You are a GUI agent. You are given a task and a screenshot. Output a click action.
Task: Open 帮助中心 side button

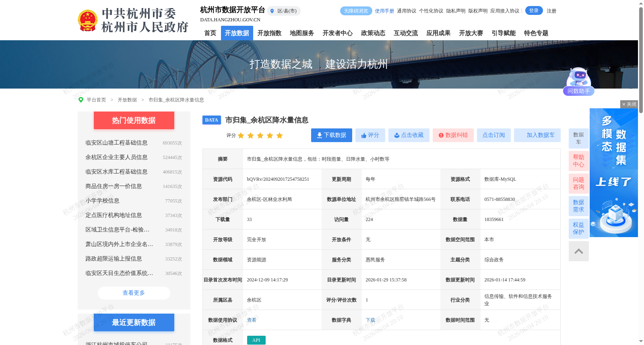[579, 161]
